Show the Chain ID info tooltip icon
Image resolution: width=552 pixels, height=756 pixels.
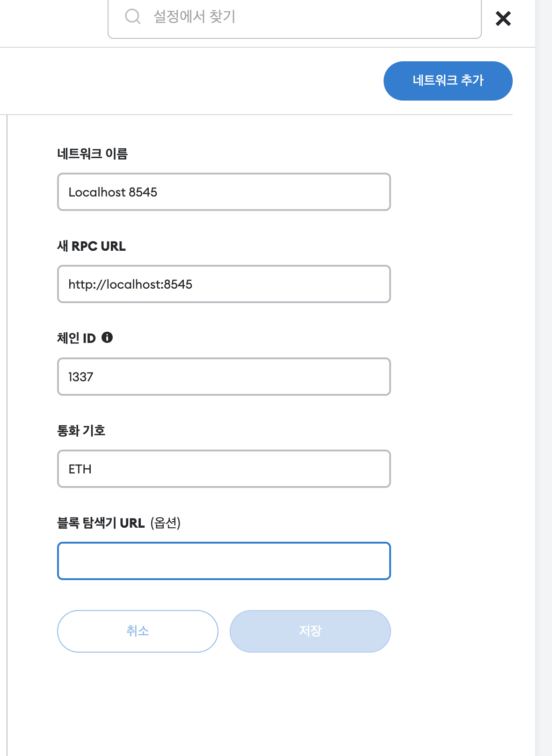(x=107, y=337)
